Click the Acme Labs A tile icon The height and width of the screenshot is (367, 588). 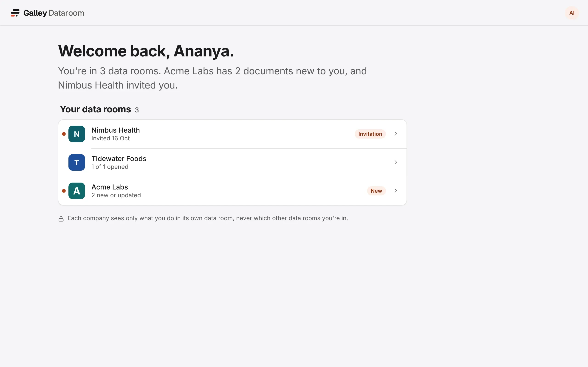click(76, 191)
